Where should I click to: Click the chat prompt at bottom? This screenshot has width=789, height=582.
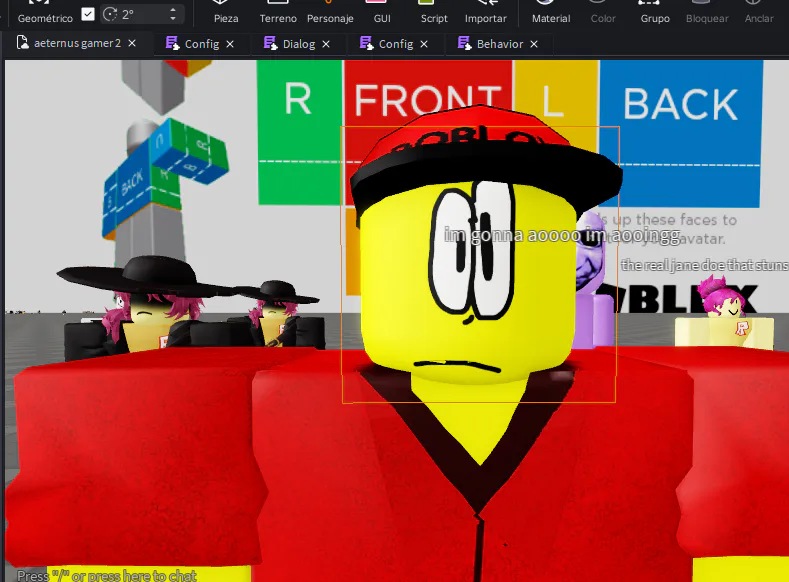tap(107, 575)
